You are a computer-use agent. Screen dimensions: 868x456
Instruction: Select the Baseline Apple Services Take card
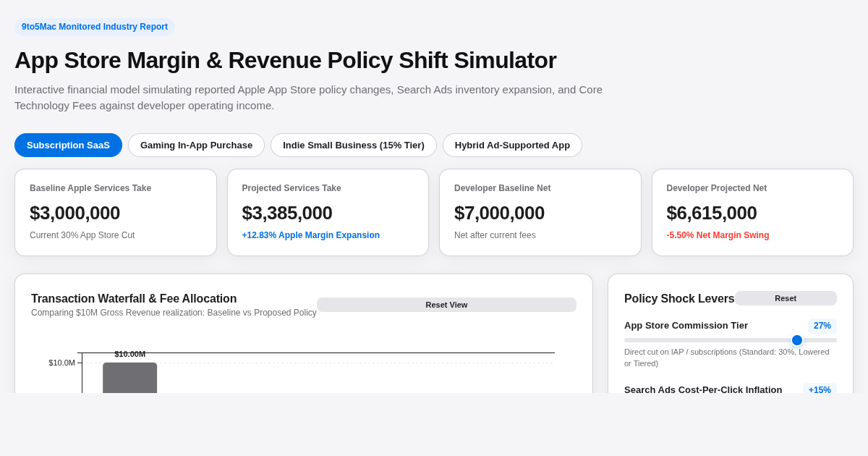pos(116,212)
